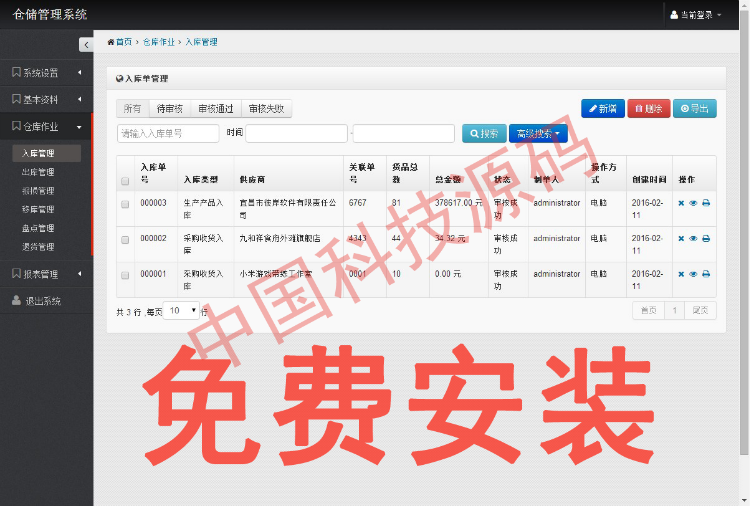View details of order 000002 via eye icon
This screenshot has height=506, width=750.
(x=693, y=239)
